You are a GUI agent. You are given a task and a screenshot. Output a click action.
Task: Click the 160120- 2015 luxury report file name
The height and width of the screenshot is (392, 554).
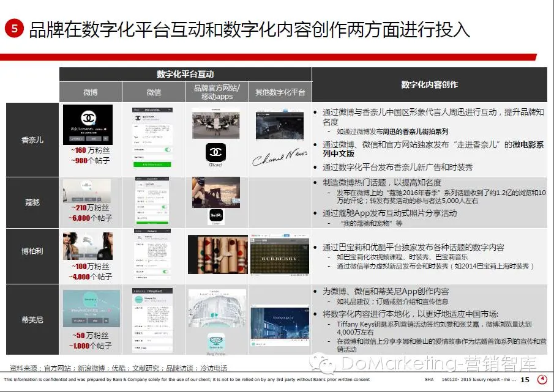click(478, 380)
